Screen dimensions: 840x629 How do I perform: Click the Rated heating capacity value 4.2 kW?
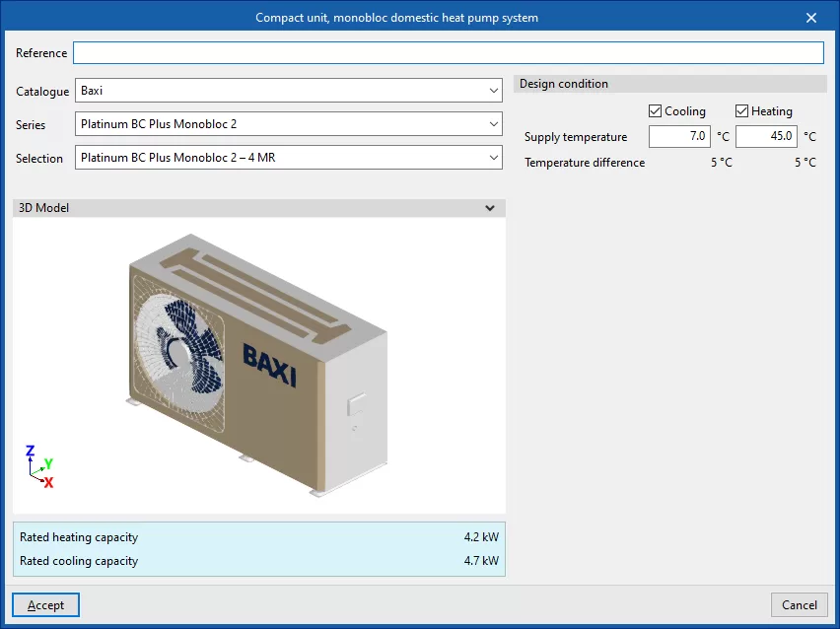pyautogui.click(x=481, y=537)
